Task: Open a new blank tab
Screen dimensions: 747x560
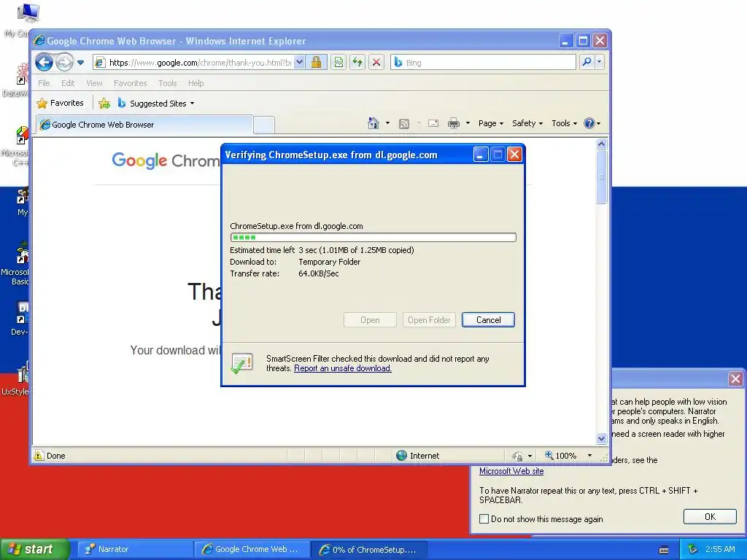Action: click(x=263, y=125)
